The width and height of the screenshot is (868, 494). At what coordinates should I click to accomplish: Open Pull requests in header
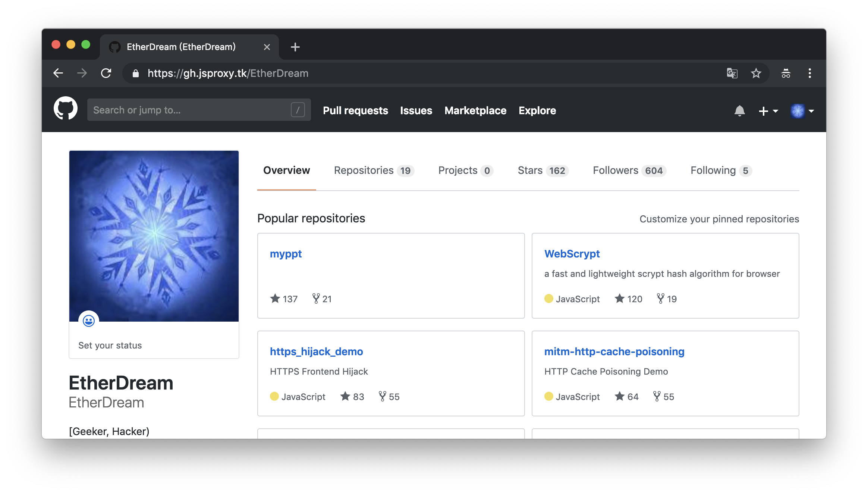(355, 110)
